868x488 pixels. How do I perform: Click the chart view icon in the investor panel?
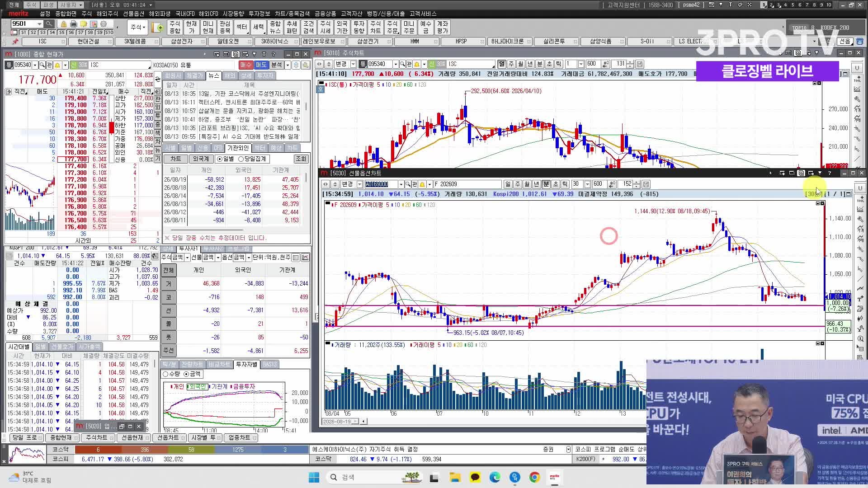pos(305,258)
